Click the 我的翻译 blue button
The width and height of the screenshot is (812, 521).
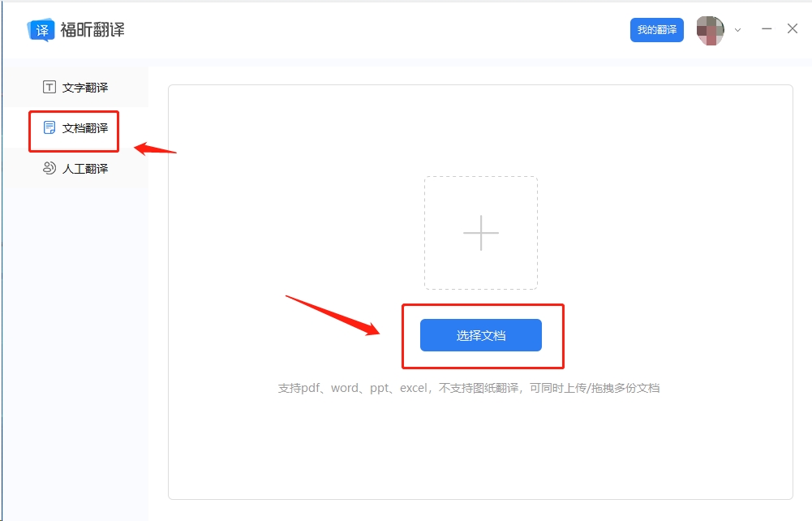[656, 29]
